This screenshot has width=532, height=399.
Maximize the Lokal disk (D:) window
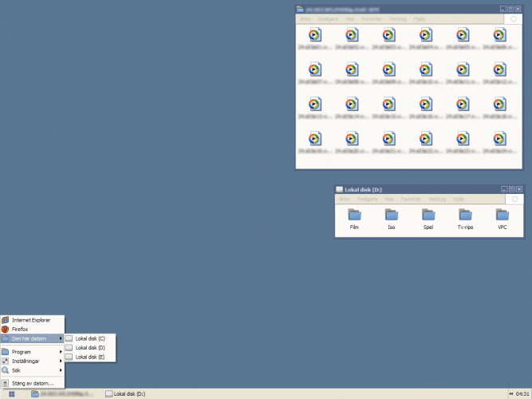[511, 189]
